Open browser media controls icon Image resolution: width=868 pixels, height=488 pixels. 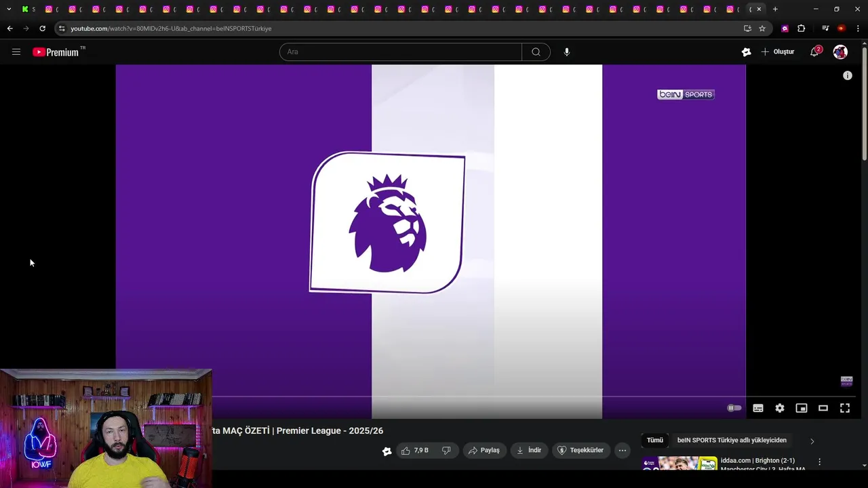click(825, 28)
